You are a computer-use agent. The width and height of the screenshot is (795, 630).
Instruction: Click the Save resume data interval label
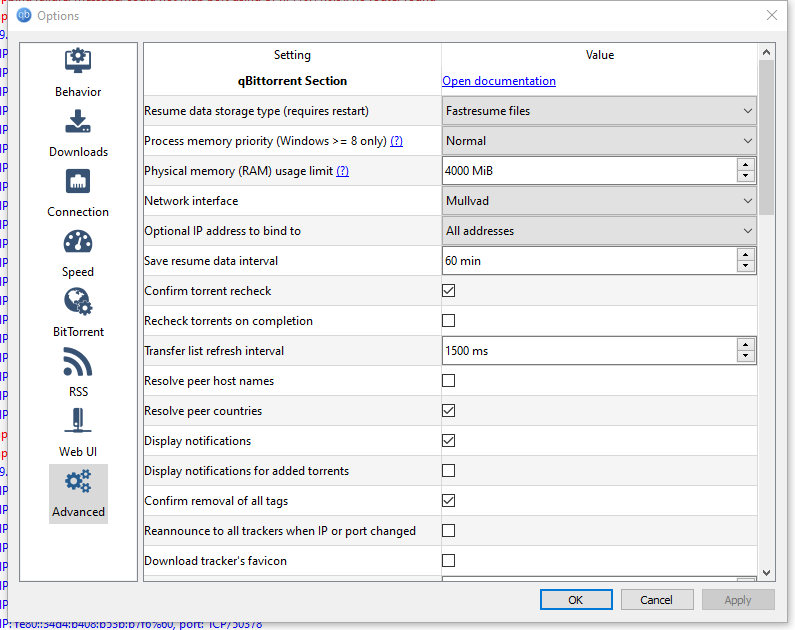click(211, 261)
